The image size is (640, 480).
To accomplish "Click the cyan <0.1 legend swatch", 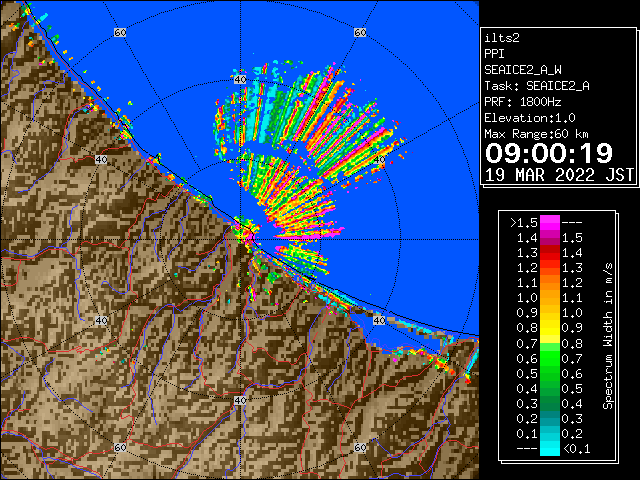I will pyautogui.click(x=550, y=449).
